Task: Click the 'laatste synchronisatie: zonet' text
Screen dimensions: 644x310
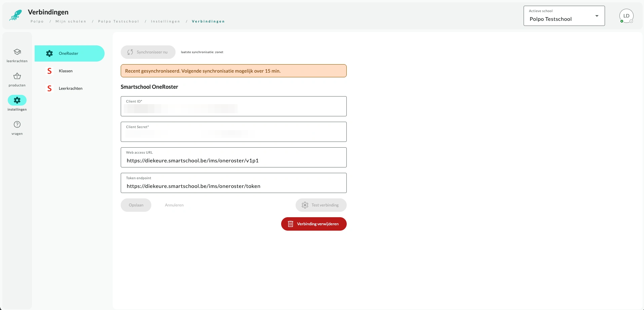Action: pyautogui.click(x=202, y=52)
